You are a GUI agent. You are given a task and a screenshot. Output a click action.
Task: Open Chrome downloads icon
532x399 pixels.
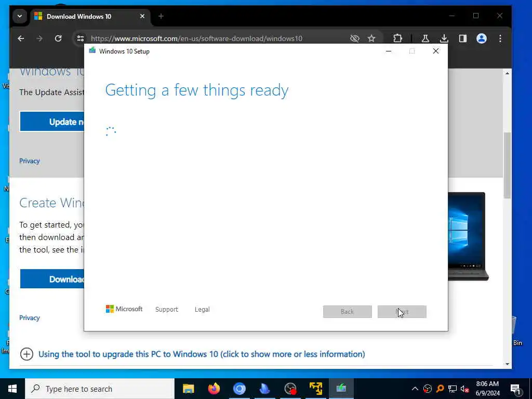point(444,38)
